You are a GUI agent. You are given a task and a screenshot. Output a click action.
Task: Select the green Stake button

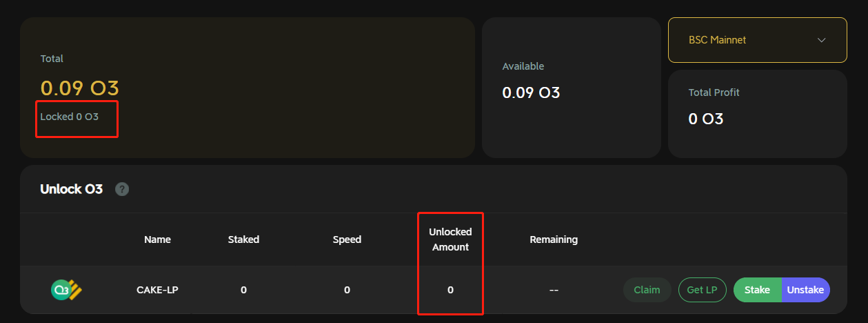pyautogui.click(x=757, y=290)
